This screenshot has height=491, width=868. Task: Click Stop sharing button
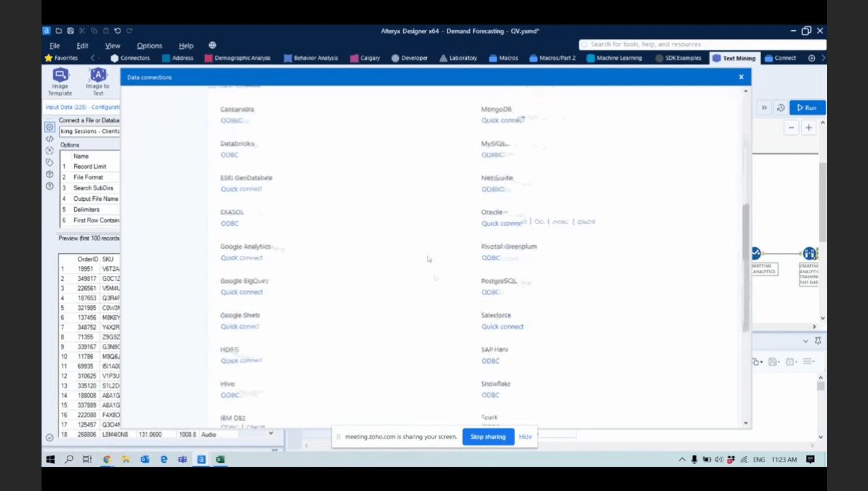pos(488,437)
